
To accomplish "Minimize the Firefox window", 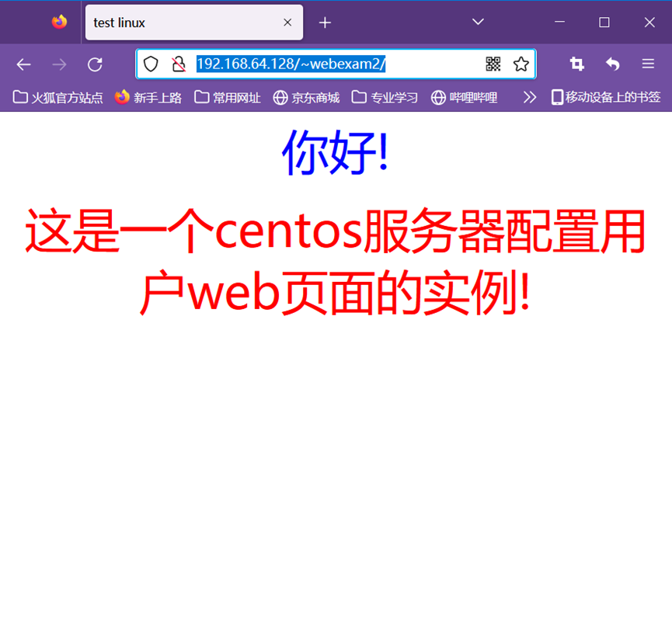I will 559,22.
